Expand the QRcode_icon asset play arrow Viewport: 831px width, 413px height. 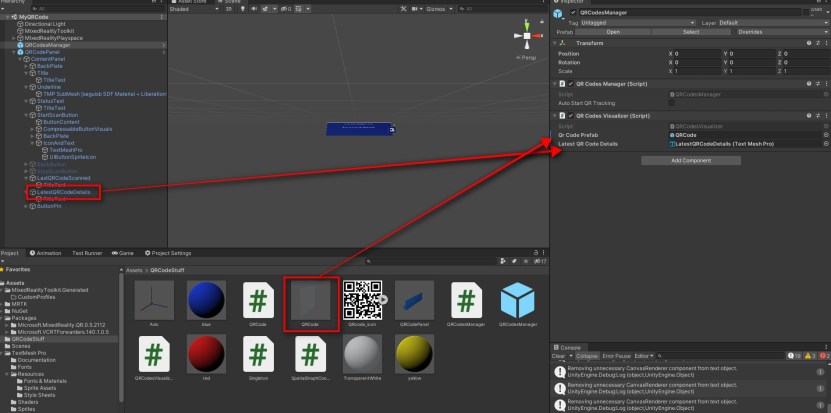[383, 300]
